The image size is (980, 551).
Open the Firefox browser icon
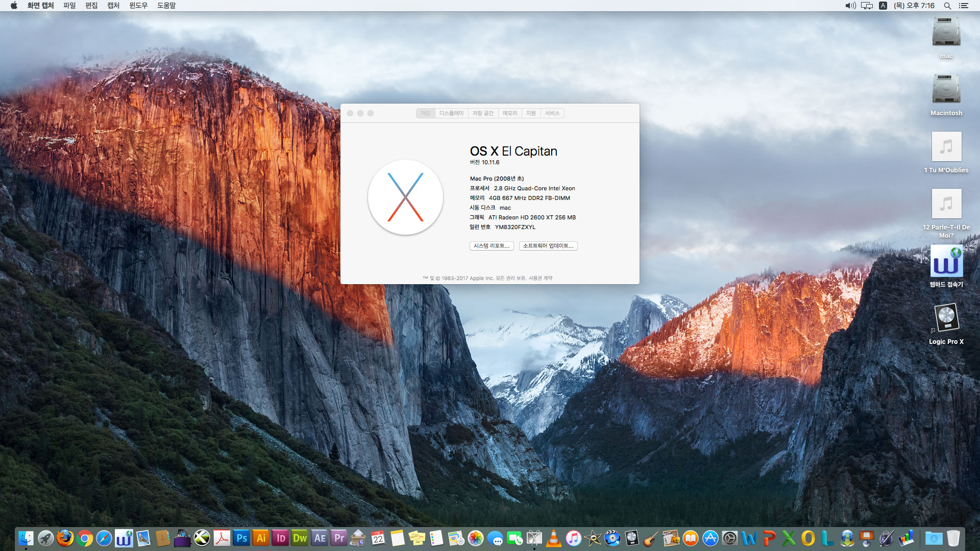(65, 538)
